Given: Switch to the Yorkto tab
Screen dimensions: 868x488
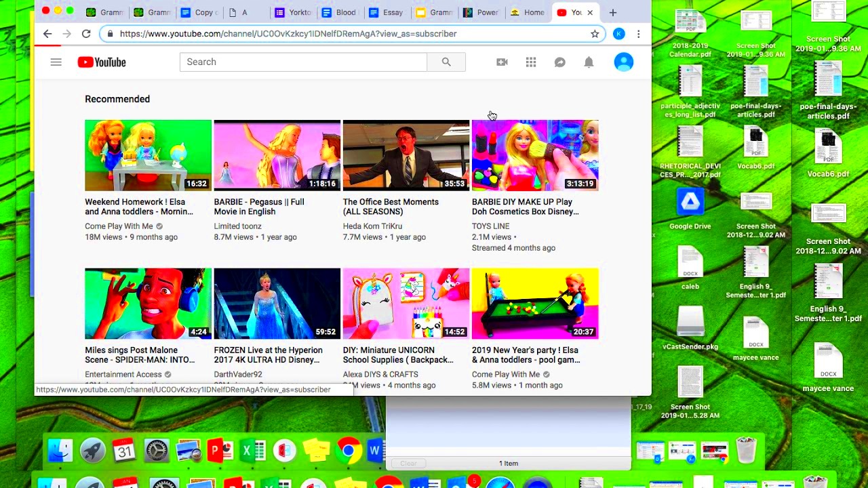Looking at the screenshot, I should 292,12.
